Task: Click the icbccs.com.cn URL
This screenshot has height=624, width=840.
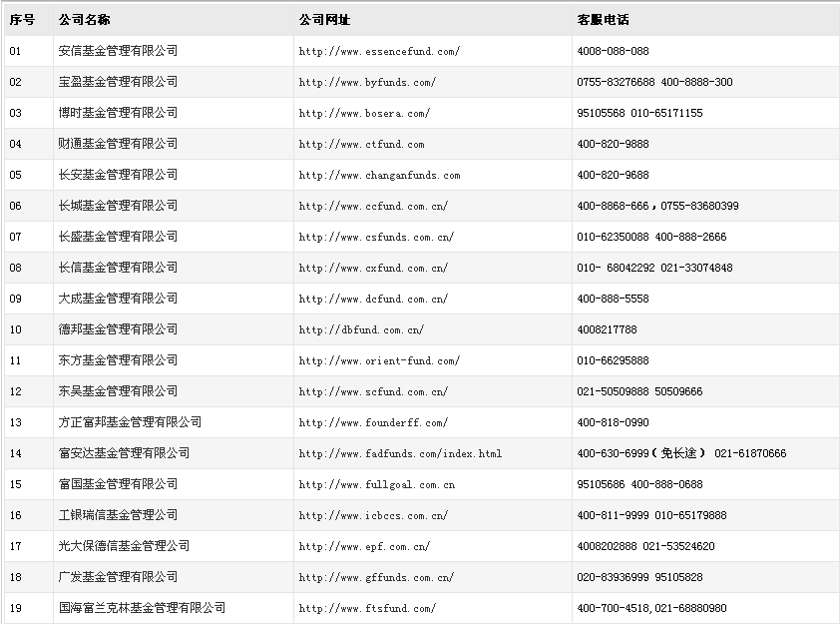Action: click(x=373, y=516)
